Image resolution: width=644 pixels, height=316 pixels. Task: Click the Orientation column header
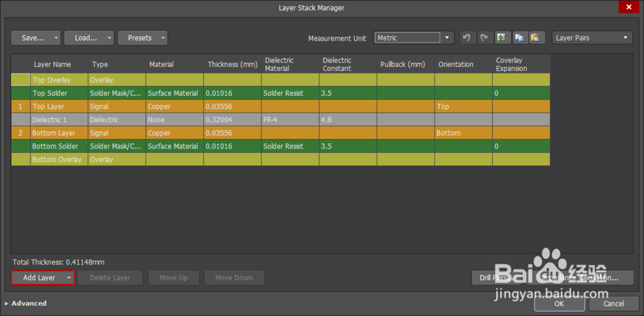click(x=464, y=64)
